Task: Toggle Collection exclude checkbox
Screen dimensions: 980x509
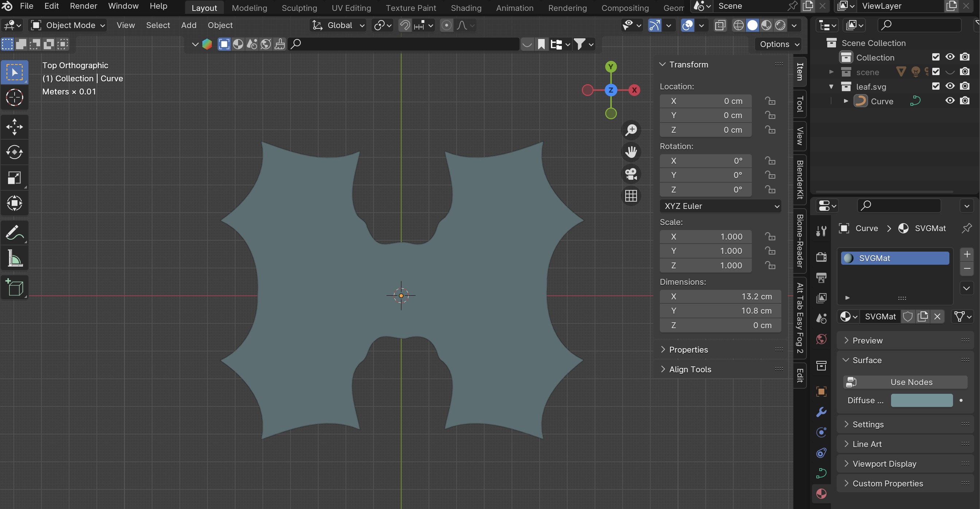Action: 936,57
